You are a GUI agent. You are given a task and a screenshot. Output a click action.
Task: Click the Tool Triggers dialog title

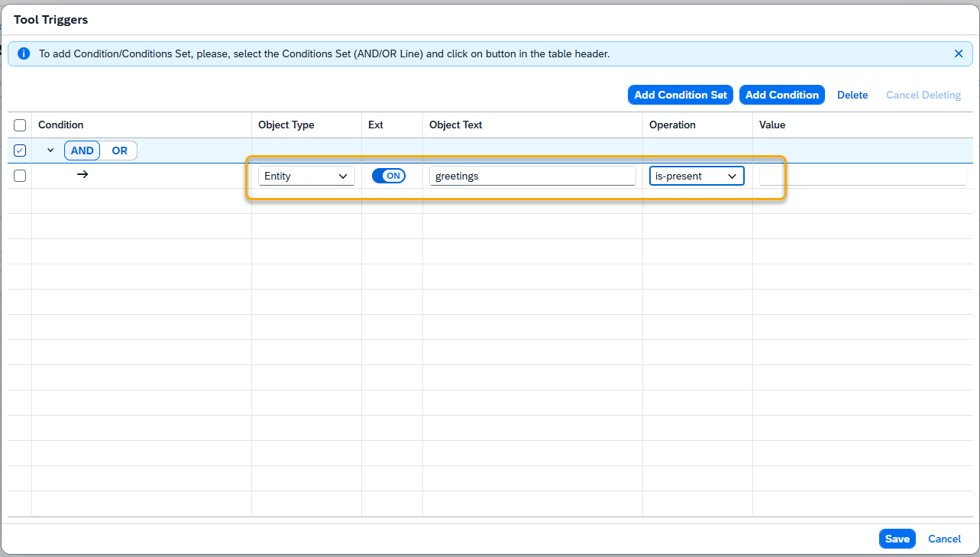pyautogui.click(x=51, y=20)
